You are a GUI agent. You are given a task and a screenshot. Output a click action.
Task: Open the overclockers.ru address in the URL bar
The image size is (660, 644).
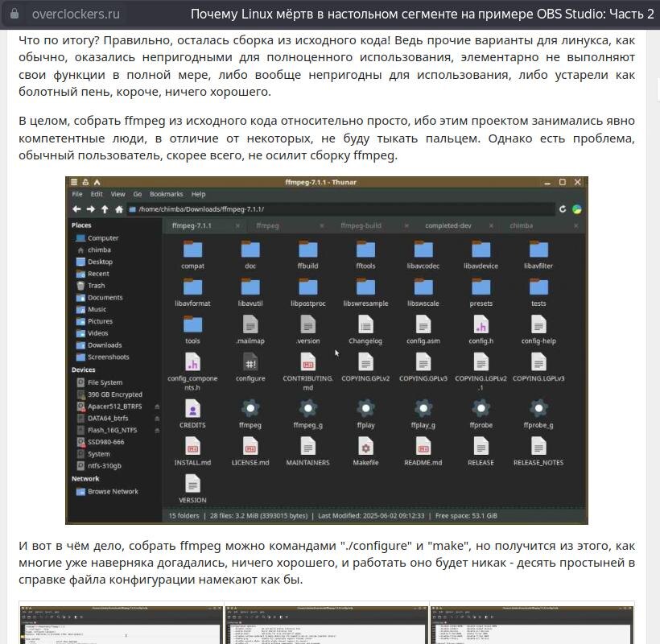pos(76,14)
